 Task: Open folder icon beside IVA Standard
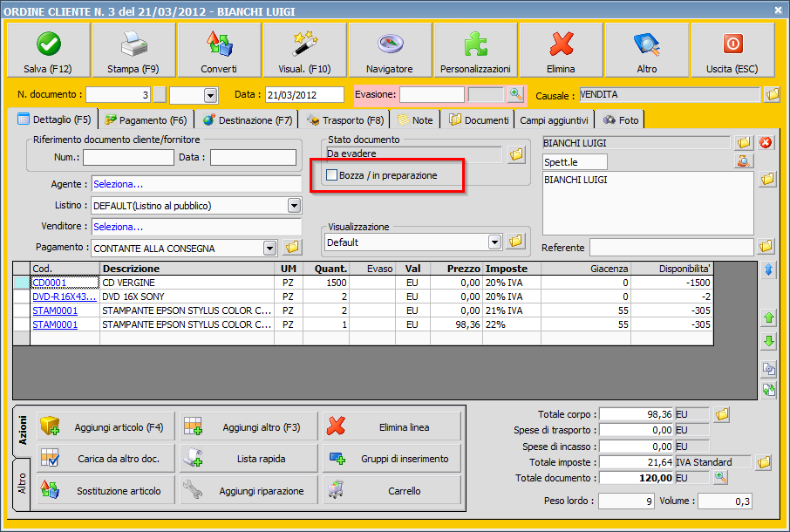click(x=765, y=462)
